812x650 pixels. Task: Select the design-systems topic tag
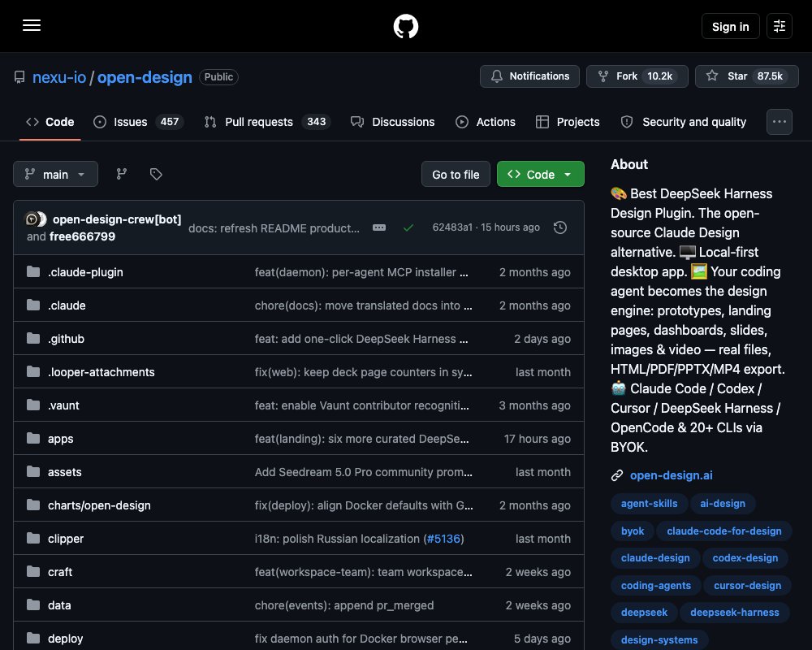coord(659,640)
